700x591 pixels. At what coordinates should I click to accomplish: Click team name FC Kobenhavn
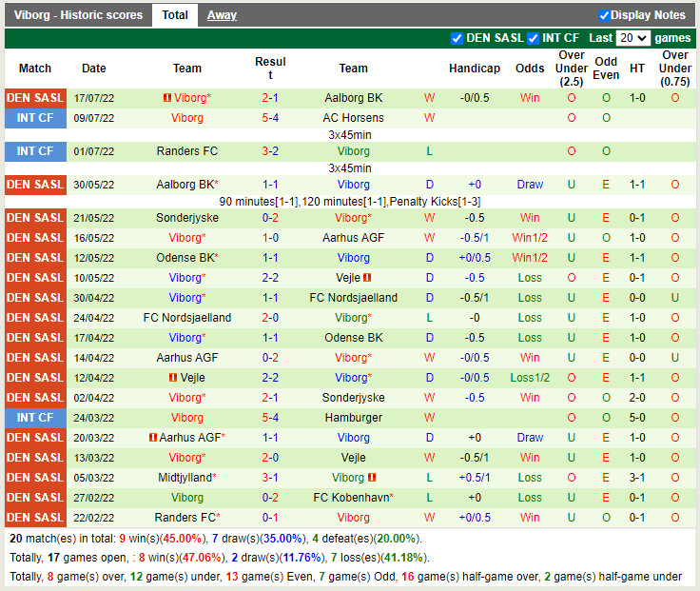coord(351,498)
